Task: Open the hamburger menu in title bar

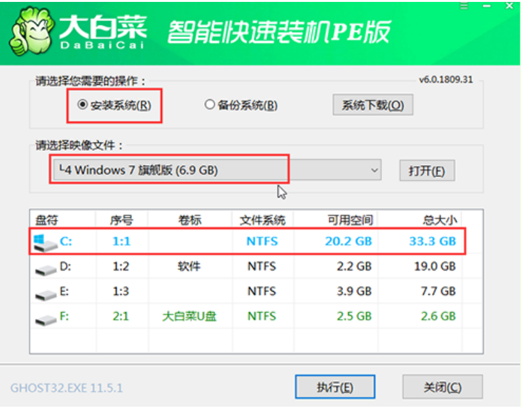Action: coord(463,6)
